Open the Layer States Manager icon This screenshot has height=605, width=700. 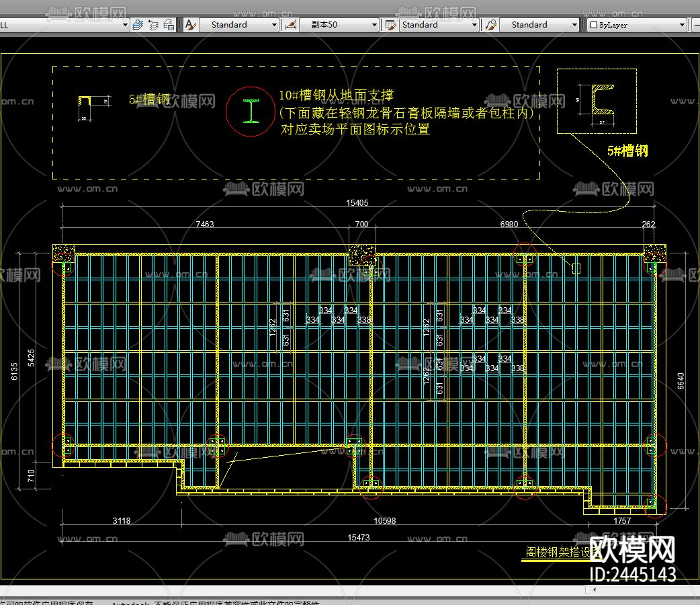click(x=169, y=25)
